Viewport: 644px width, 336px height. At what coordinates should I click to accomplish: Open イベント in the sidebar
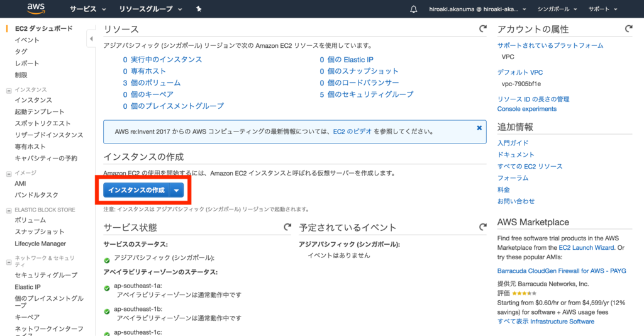coord(27,40)
